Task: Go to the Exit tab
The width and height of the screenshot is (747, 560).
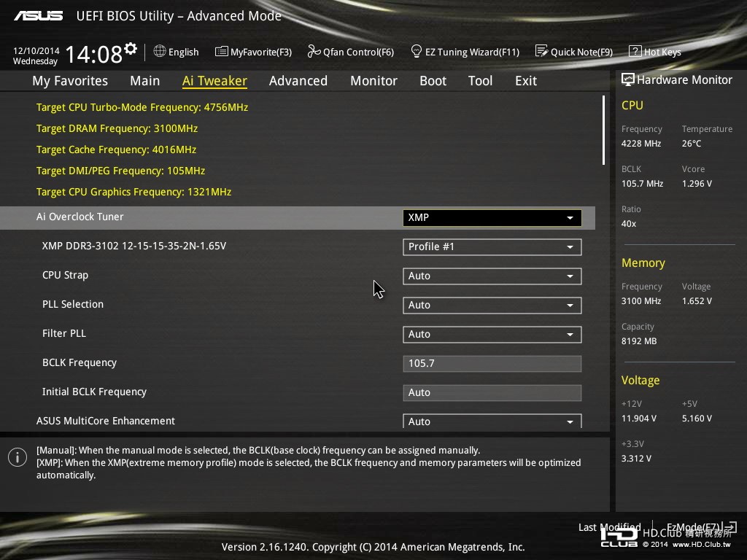Action: pos(526,81)
